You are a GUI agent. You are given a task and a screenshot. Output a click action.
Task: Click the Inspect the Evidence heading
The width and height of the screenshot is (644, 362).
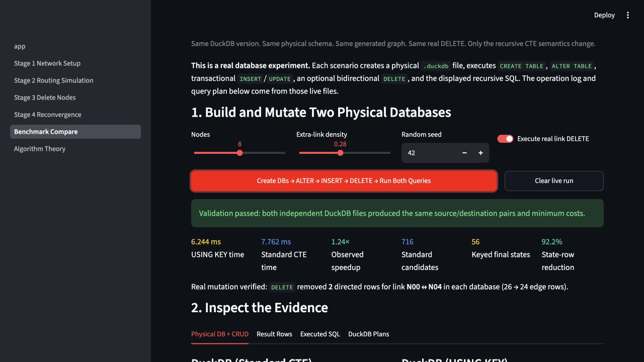[x=260, y=308]
